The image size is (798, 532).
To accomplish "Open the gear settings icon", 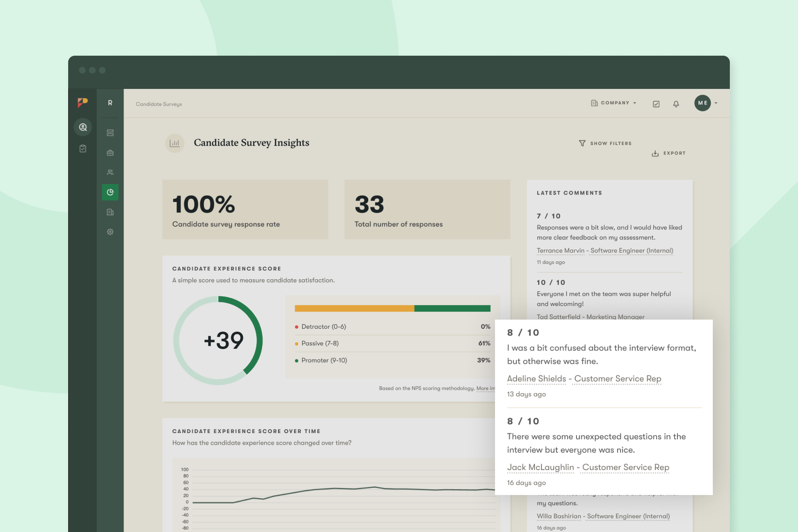I will point(110,232).
